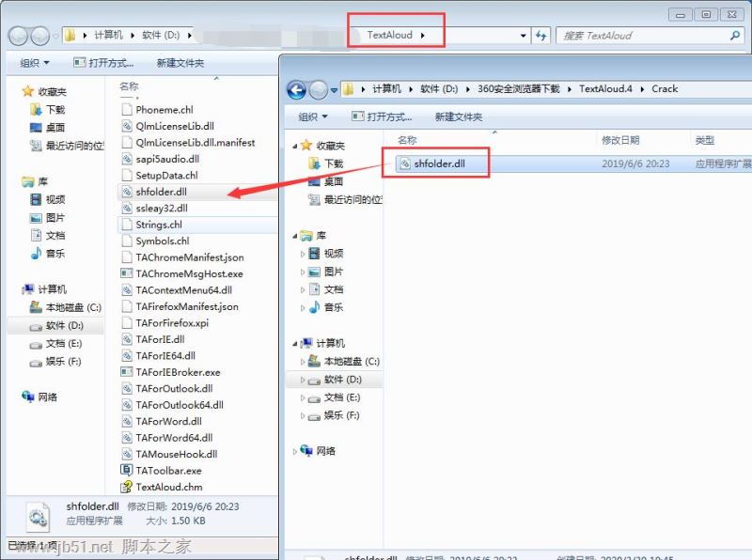Screen dimensions: 752x560
Task: Click 360安全浏览器下载 breadcrumb in the Crack window
Action: [x=519, y=88]
